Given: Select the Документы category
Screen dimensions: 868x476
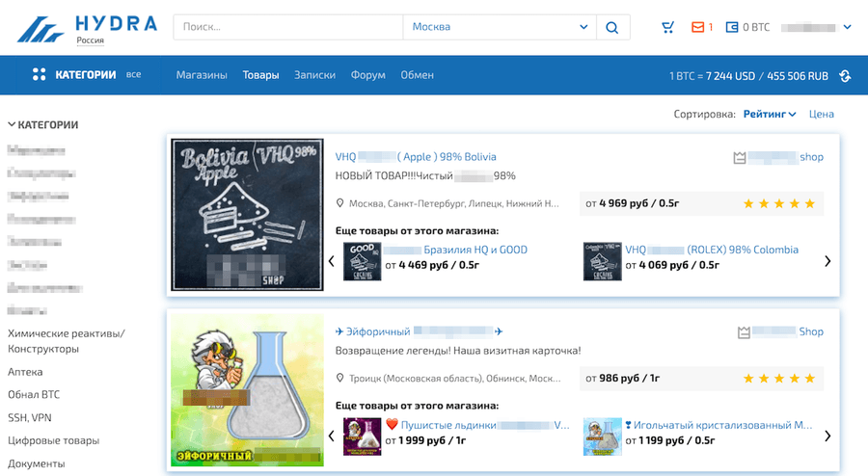Looking at the screenshot, I should tap(37, 463).
